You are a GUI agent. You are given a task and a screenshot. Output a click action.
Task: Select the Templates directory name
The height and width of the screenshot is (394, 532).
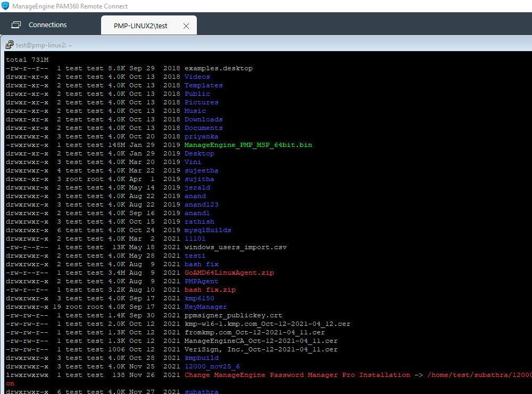204,85
